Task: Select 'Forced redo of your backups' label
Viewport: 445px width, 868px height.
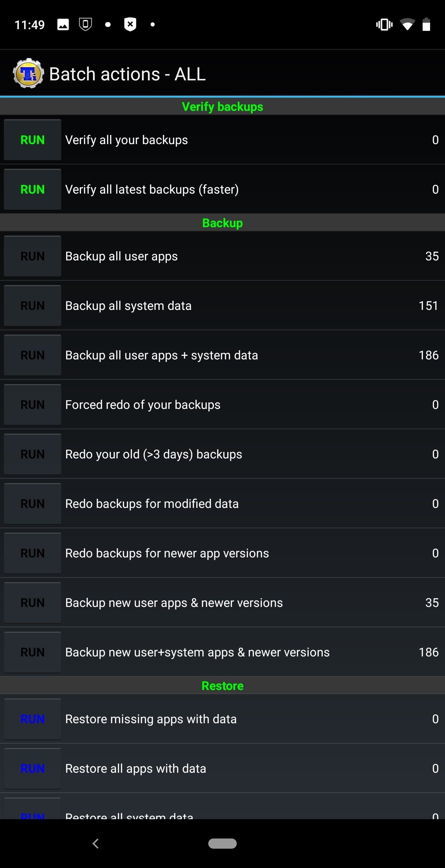Action: coord(143,405)
